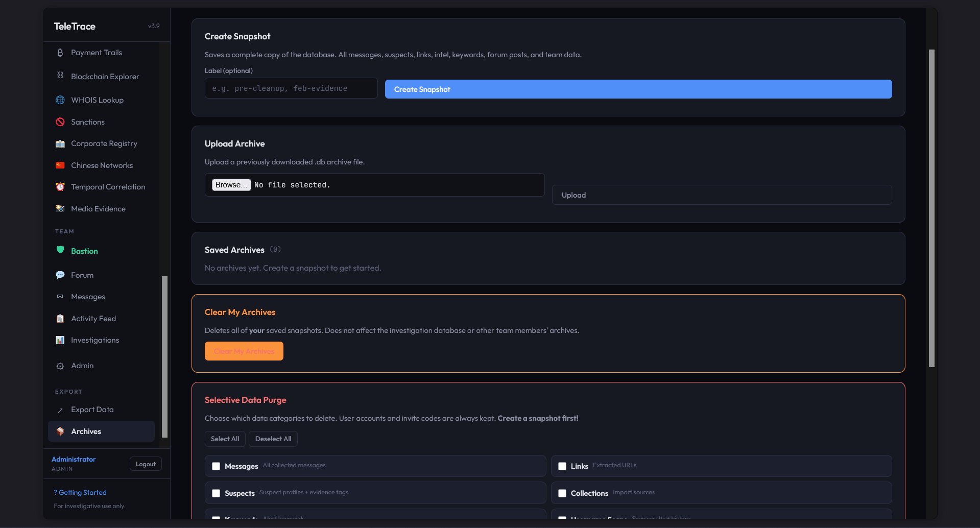Check the Links extracted URLs checkbox
The width and height of the screenshot is (980, 528).
(x=562, y=466)
